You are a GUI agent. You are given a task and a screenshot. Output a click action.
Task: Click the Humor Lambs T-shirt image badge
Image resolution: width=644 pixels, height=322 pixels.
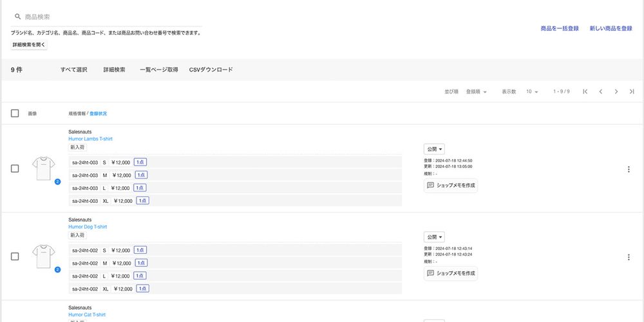(57, 182)
